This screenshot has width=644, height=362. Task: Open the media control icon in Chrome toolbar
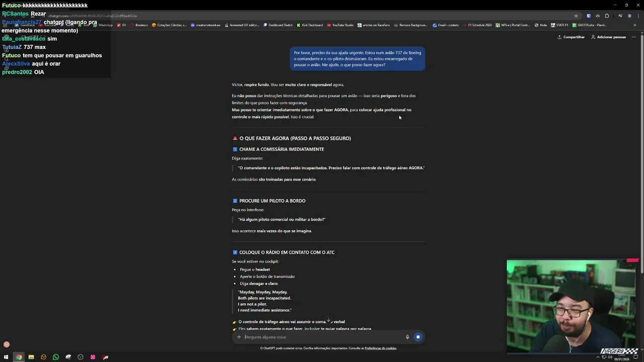pyautogui.click(x=620, y=16)
